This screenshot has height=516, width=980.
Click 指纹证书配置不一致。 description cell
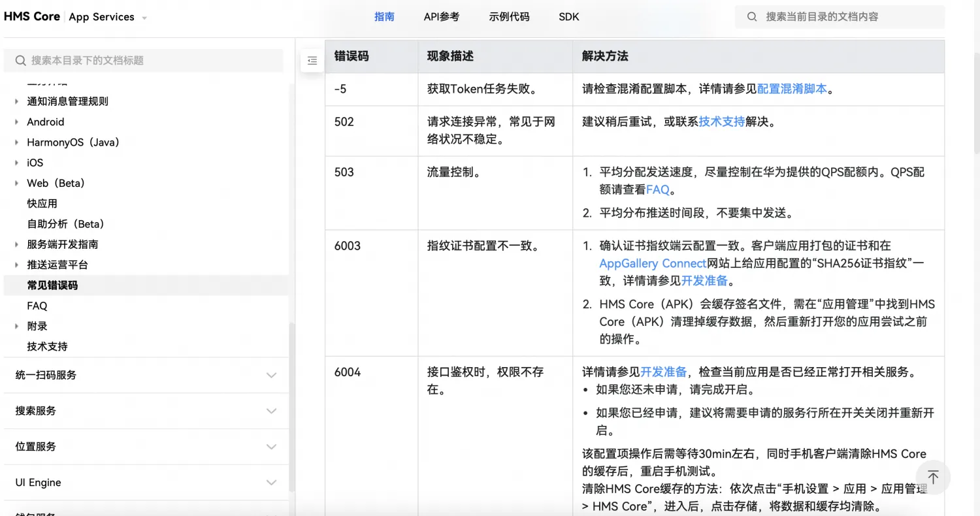click(x=496, y=293)
